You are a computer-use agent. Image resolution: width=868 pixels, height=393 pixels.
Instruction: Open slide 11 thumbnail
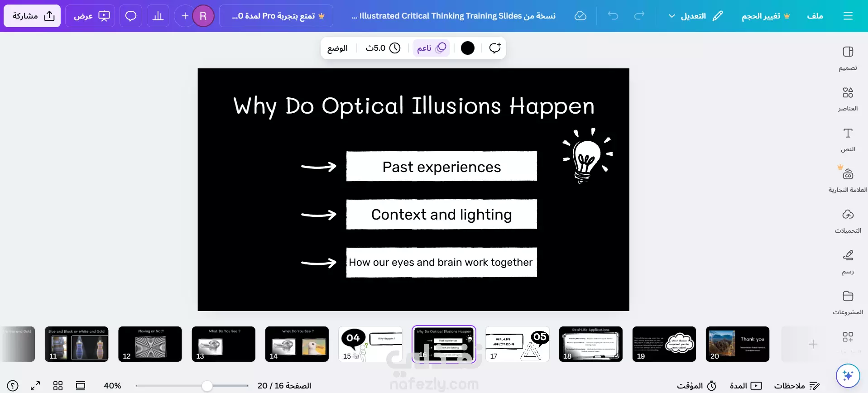(x=77, y=344)
